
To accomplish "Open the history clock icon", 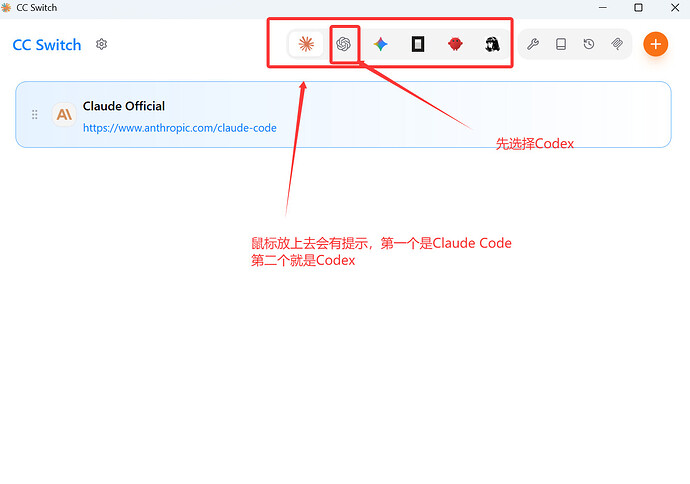I will (589, 44).
